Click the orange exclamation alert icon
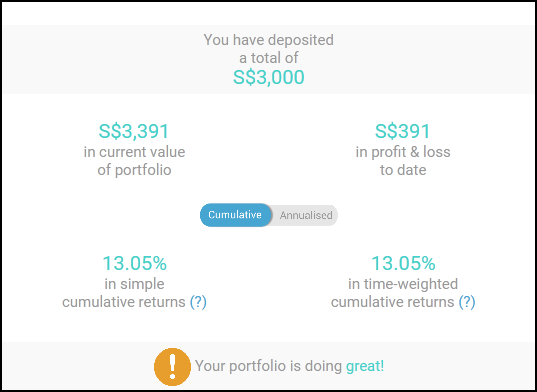The height and width of the screenshot is (392, 537). point(172,366)
